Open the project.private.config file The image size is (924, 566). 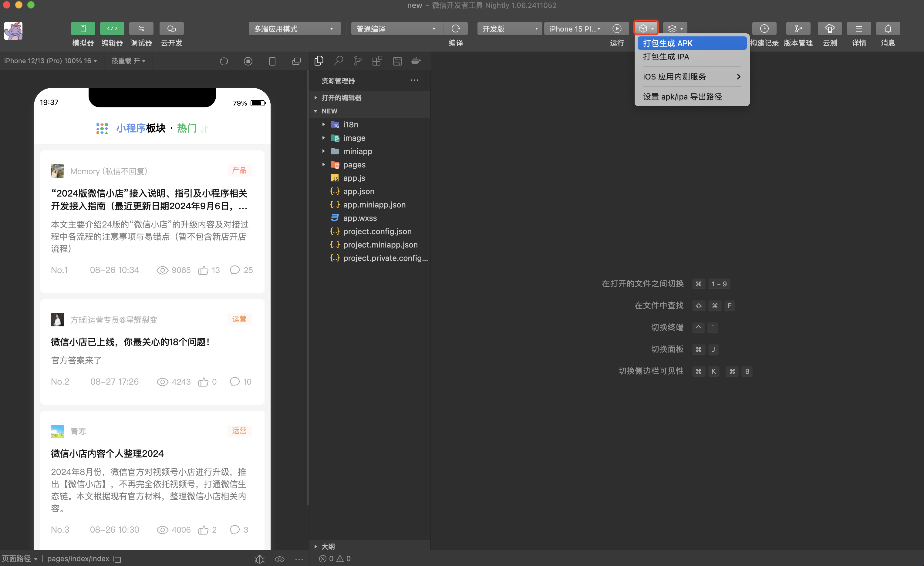click(370, 258)
